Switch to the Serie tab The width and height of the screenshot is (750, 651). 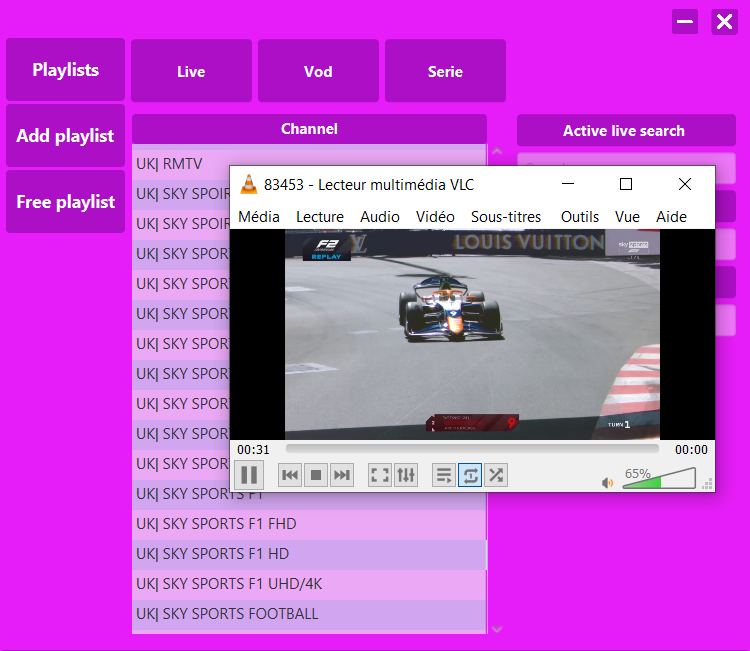[445, 71]
